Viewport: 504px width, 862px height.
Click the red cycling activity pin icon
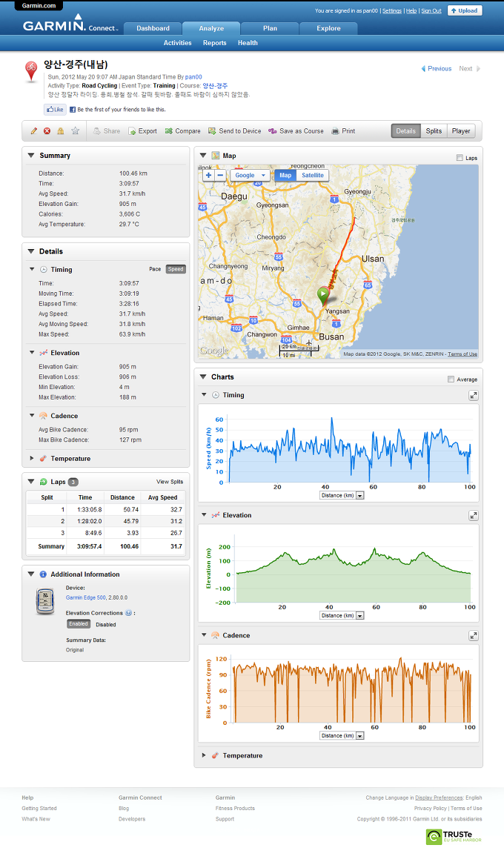pyautogui.click(x=31, y=72)
